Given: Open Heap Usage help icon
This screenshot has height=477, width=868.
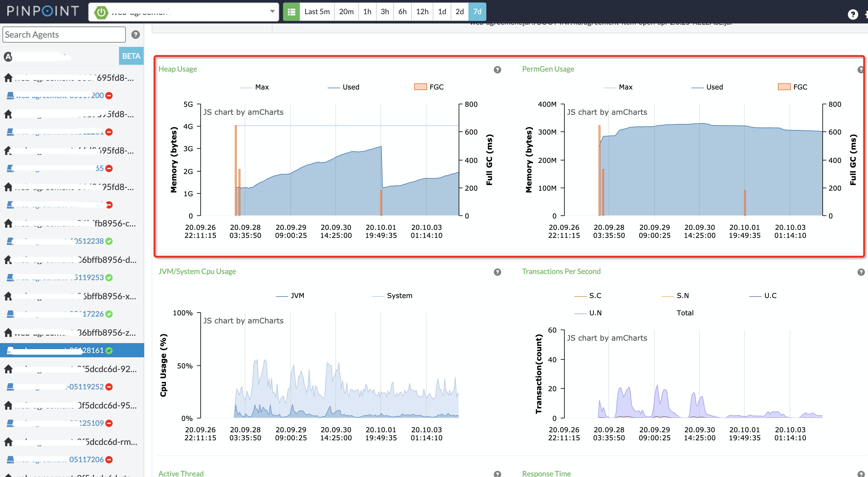Looking at the screenshot, I should point(497,69).
